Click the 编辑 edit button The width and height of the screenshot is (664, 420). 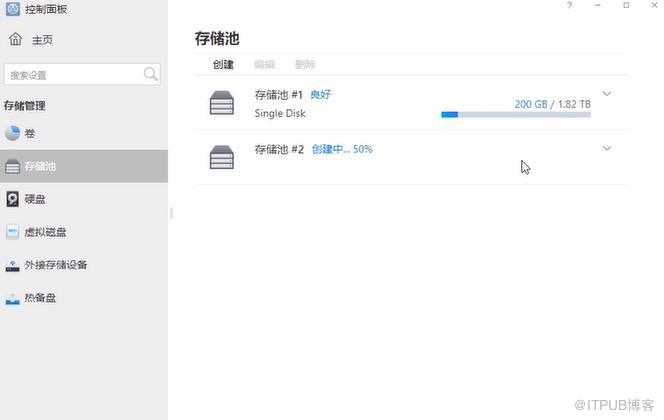(264, 64)
